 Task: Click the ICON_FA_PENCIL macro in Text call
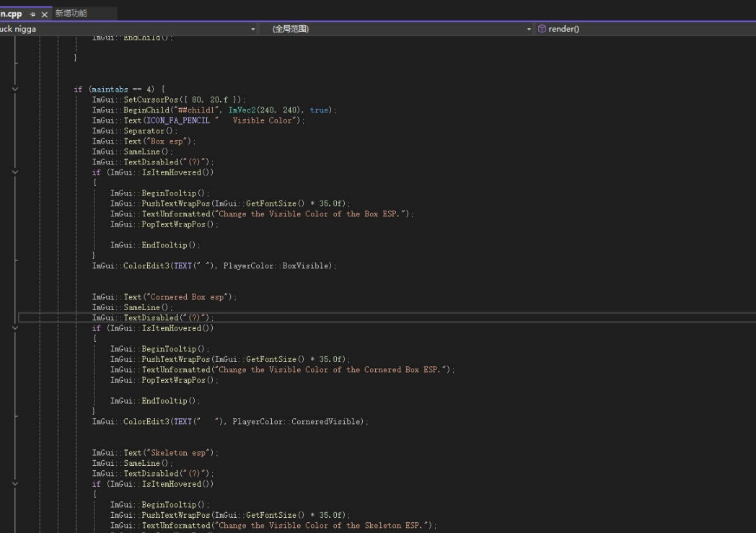pos(178,120)
